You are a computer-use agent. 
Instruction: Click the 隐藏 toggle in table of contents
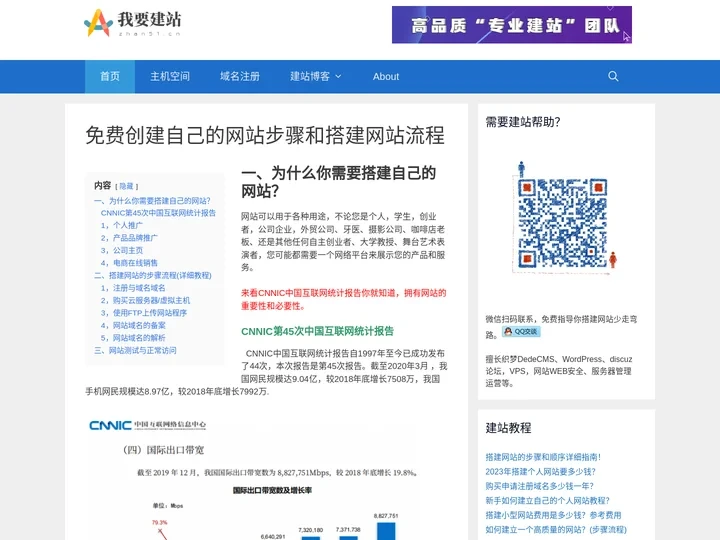click(126, 186)
